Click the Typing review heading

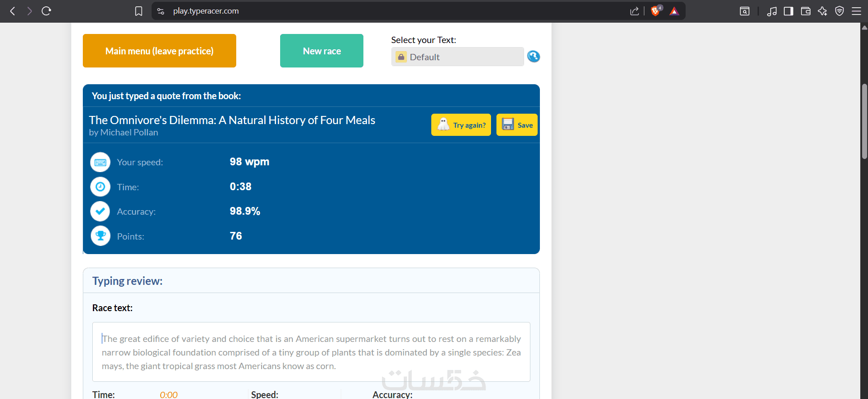click(127, 281)
